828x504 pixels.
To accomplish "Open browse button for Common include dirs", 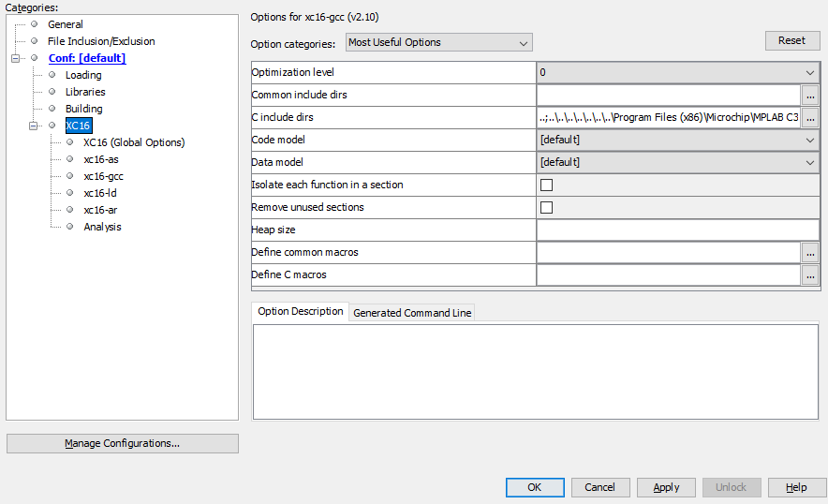I will pos(810,96).
